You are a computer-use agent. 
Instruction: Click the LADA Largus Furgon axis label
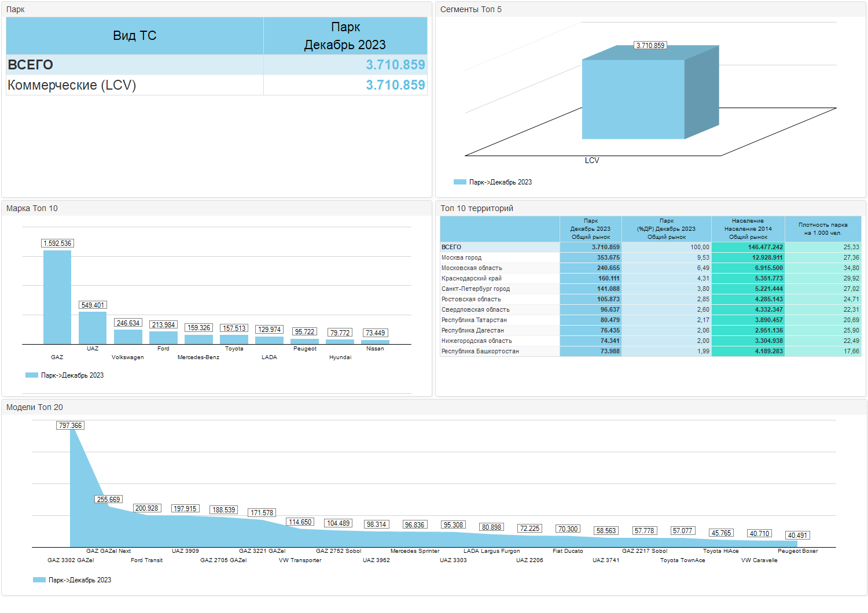492,551
